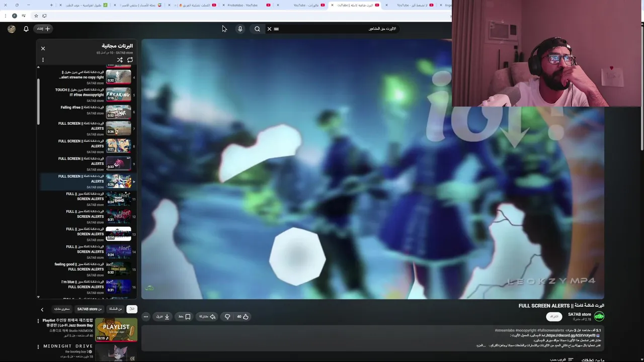Viewport: 644px width, 362px height.
Task: Click the main video player
Action: click(372, 169)
